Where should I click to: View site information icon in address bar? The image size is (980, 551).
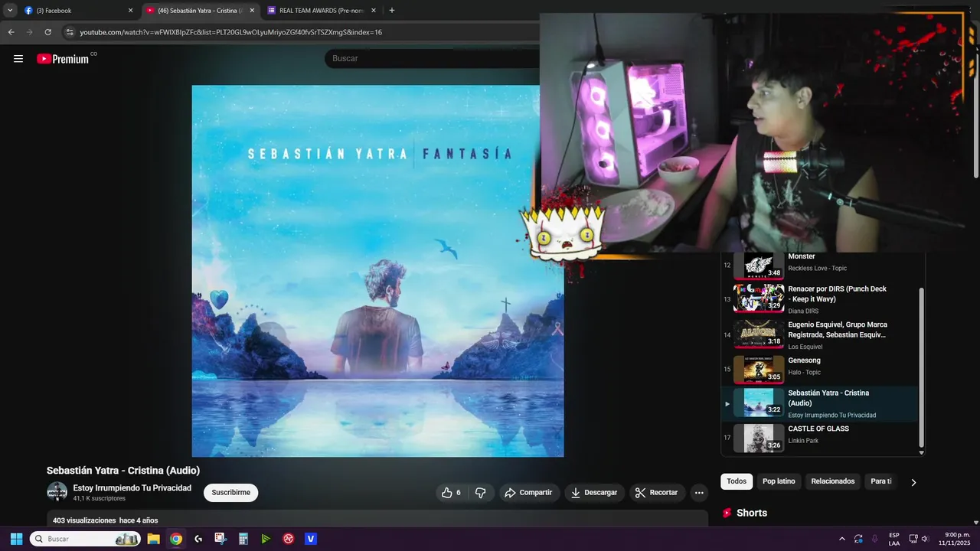tap(70, 32)
